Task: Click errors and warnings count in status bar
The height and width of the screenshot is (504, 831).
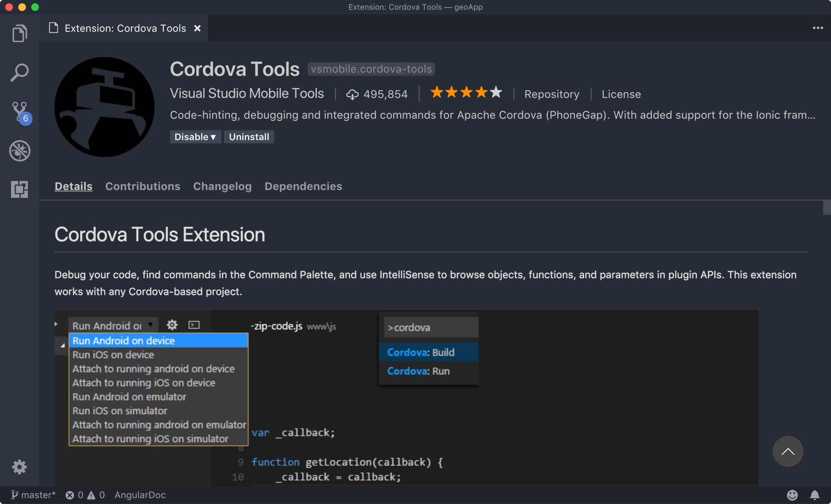Action: pos(85,495)
